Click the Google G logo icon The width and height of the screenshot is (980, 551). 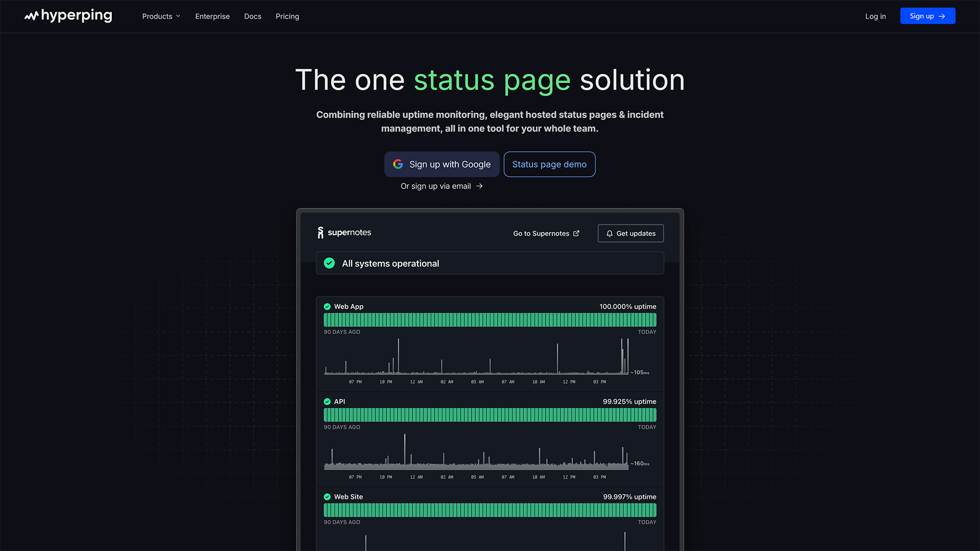click(x=398, y=164)
